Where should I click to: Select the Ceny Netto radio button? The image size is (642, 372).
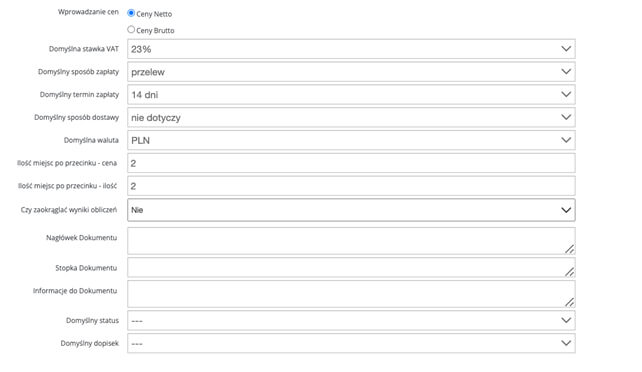pyautogui.click(x=131, y=13)
